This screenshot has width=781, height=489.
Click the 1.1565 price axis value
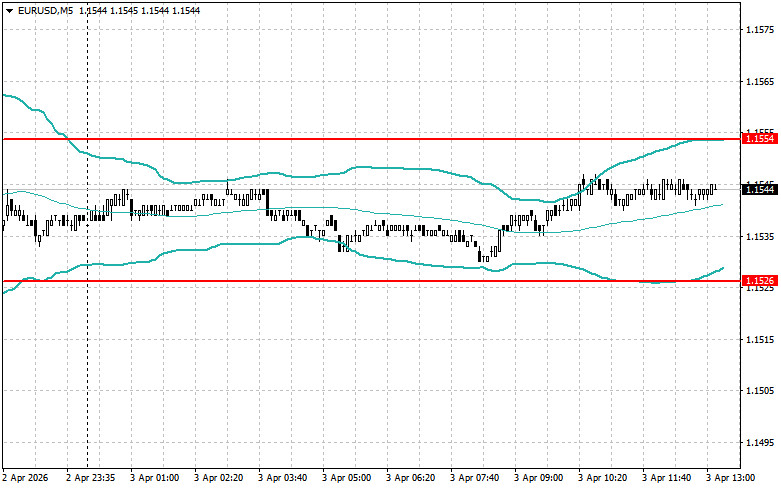[760, 82]
